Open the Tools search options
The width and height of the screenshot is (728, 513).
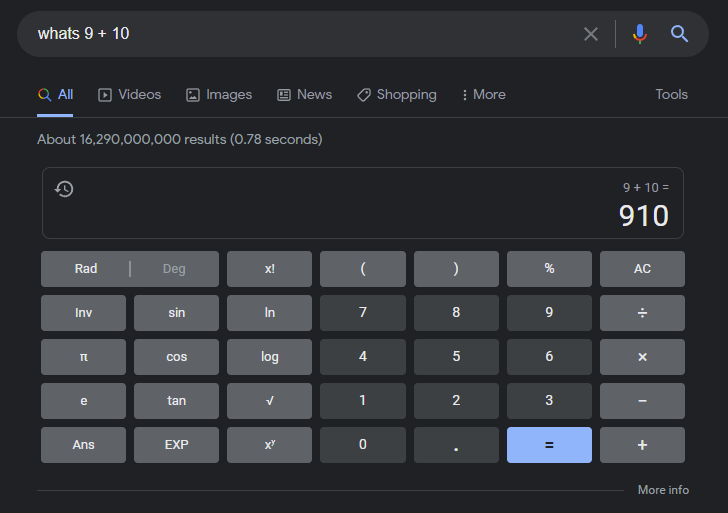click(671, 95)
